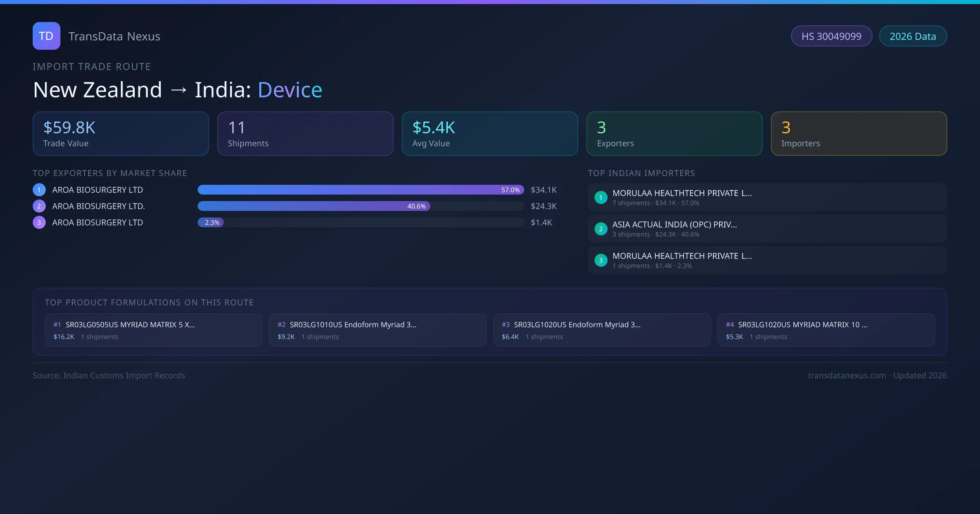The image size is (980, 514).
Task: Click green rank 1 importer badge
Action: tap(601, 197)
